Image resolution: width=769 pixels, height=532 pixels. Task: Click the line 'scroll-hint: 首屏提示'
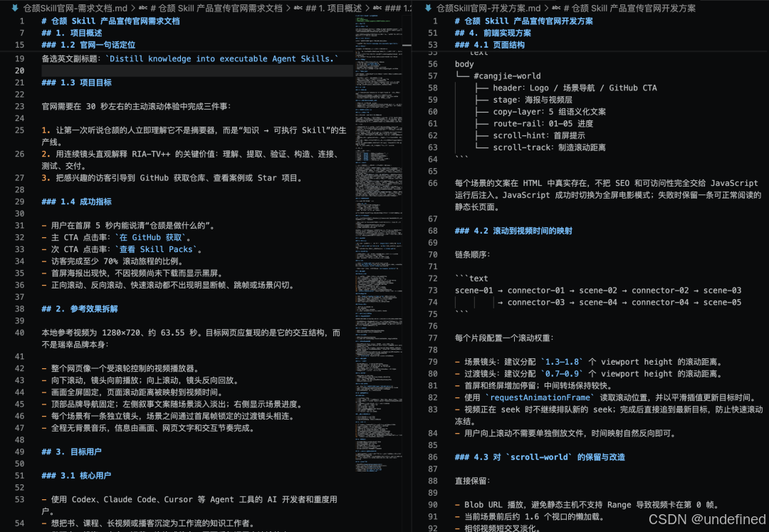coord(539,135)
